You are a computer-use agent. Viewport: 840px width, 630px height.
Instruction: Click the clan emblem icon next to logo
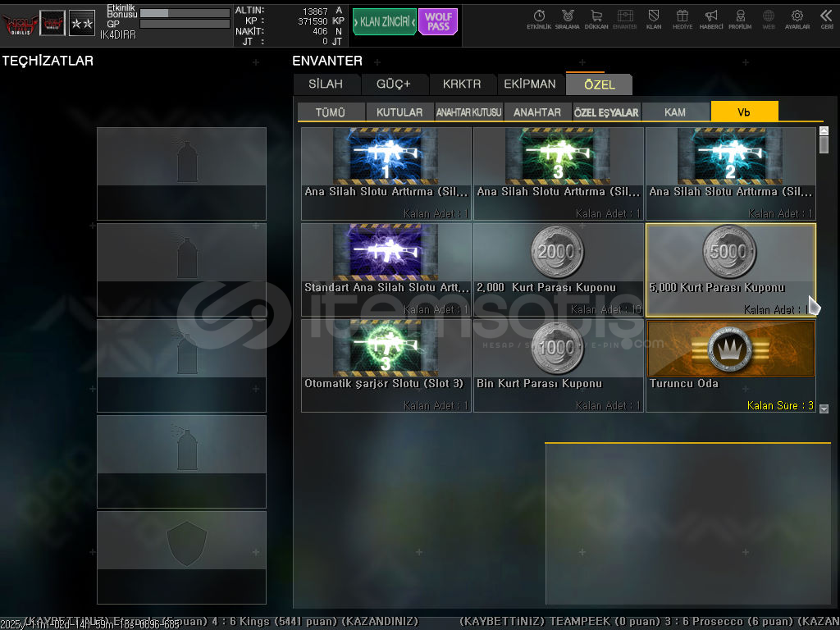tap(52, 24)
